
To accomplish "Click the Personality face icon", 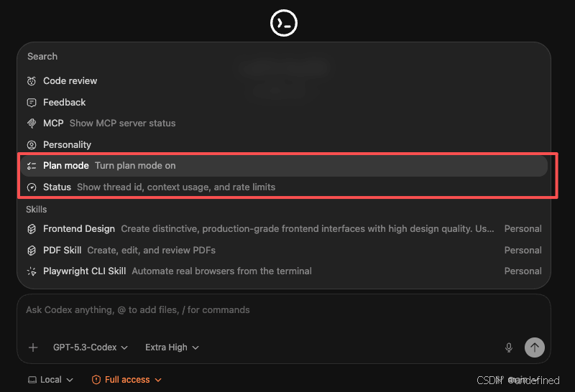I will click(x=32, y=145).
